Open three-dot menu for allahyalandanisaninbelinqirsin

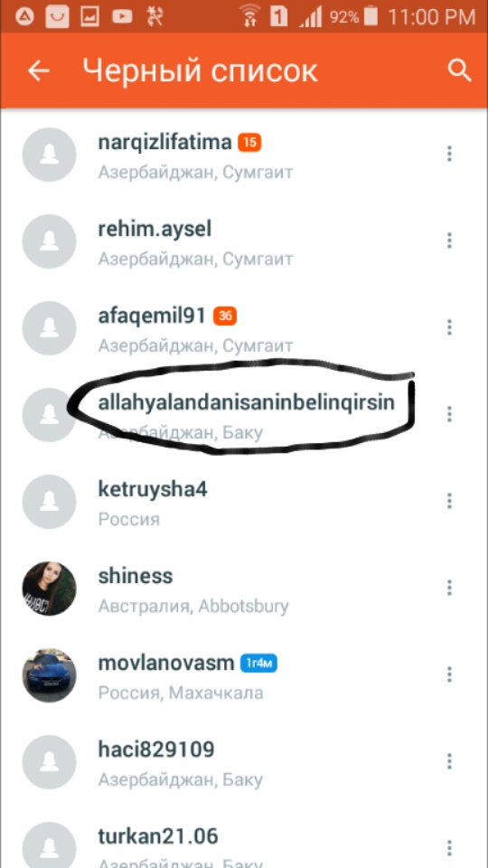pyautogui.click(x=449, y=414)
